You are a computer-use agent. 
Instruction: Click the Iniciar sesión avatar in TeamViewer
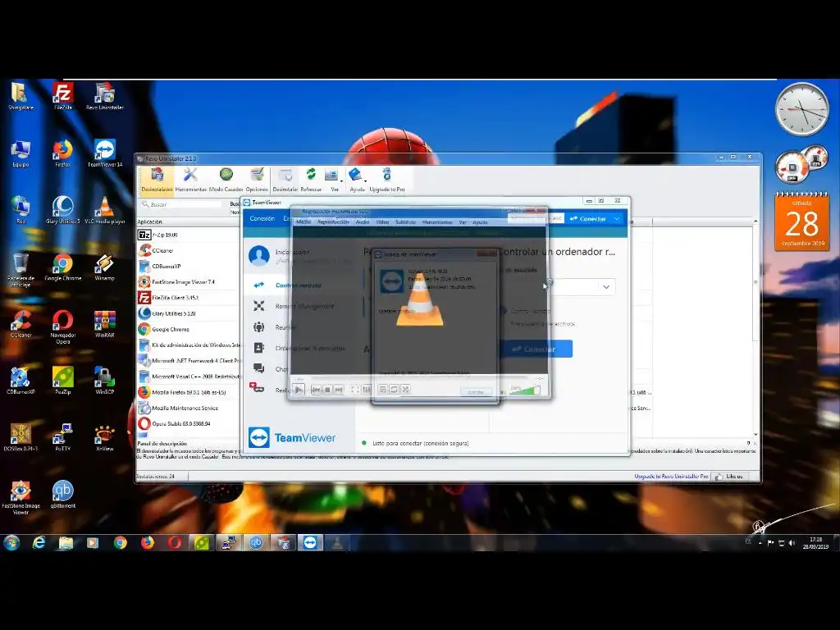(x=258, y=256)
